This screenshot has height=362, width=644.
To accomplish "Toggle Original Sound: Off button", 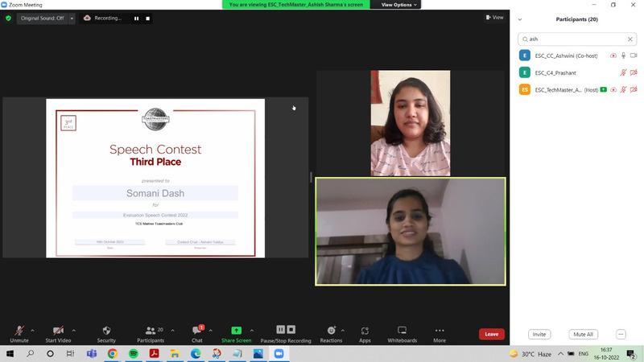I will pyautogui.click(x=43, y=18).
